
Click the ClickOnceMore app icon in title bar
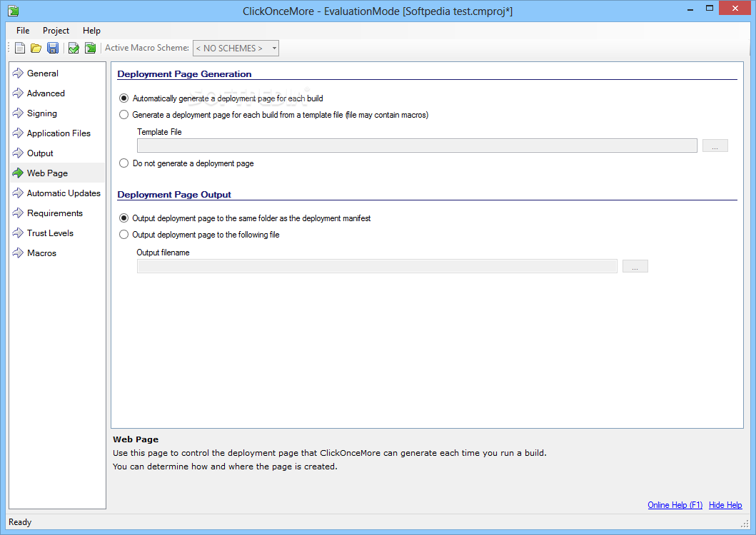(13, 11)
